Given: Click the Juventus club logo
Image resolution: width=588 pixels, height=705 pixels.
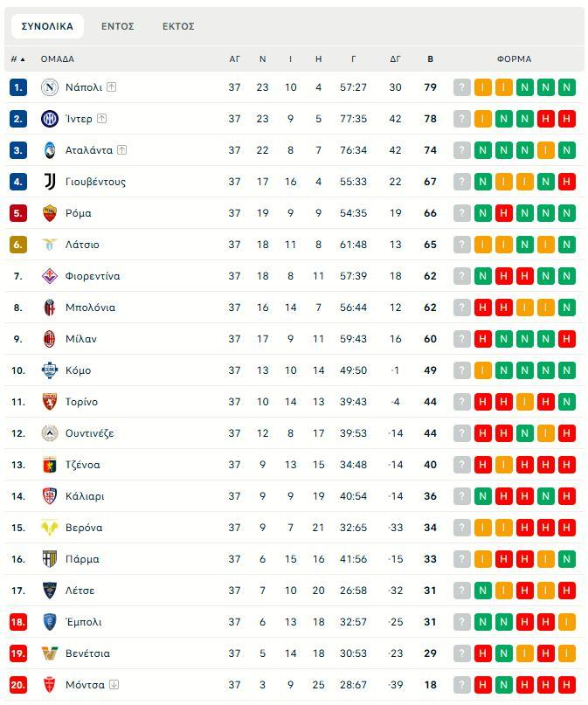Looking at the screenshot, I should tap(49, 182).
